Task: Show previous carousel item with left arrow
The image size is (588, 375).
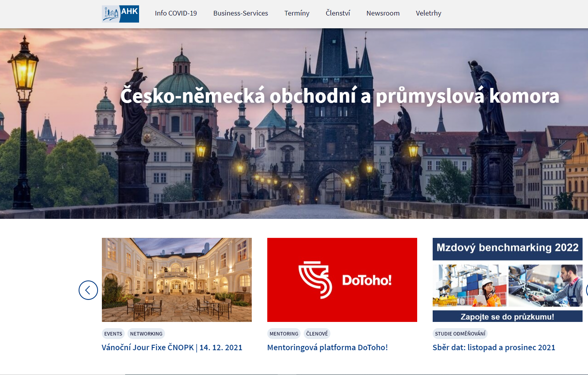Action: pos(88,290)
